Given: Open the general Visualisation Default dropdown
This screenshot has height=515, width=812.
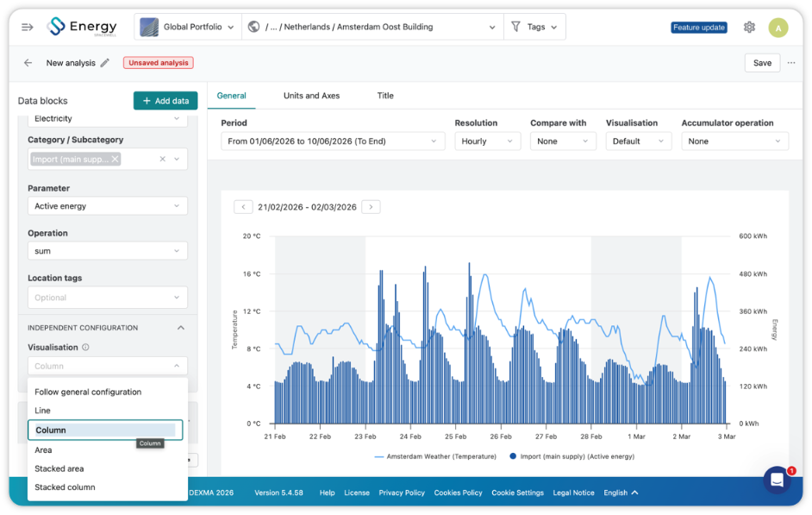Looking at the screenshot, I should click(639, 141).
